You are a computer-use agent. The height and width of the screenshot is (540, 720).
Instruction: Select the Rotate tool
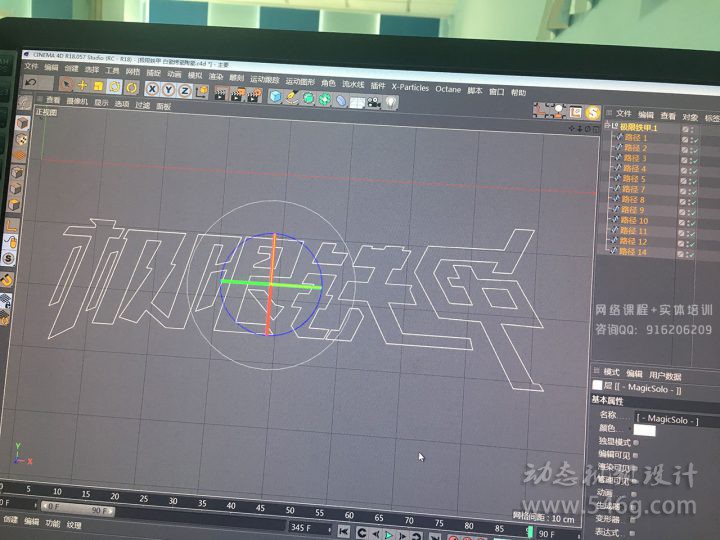[114, 87]
